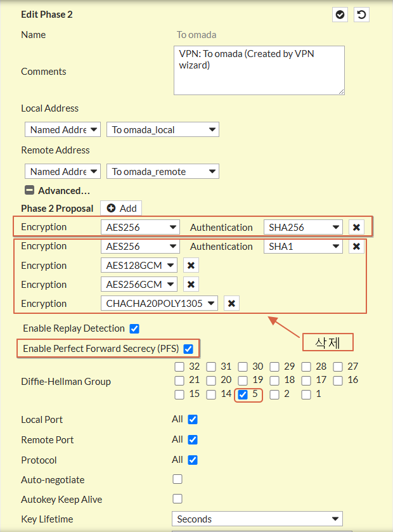This screenshot has height=532, width=393.
Task: Remove the AES256 SHA1 proposal row
Action: pos(356,246)
